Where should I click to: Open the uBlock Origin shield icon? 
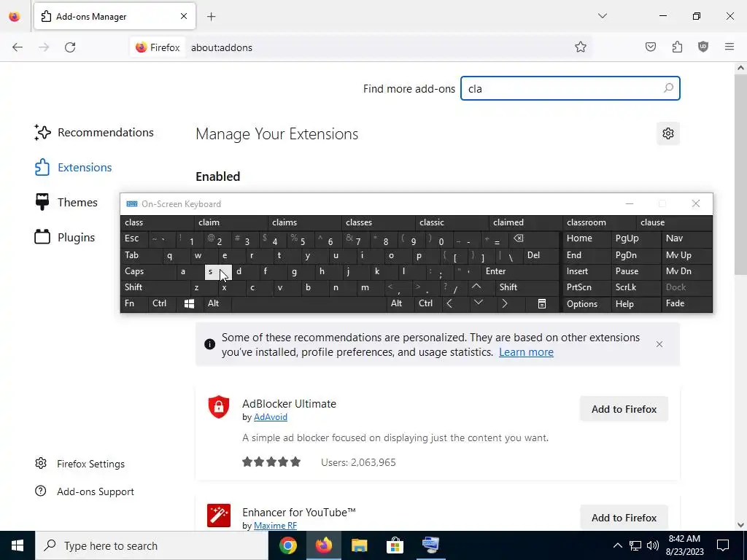point(703,47)
